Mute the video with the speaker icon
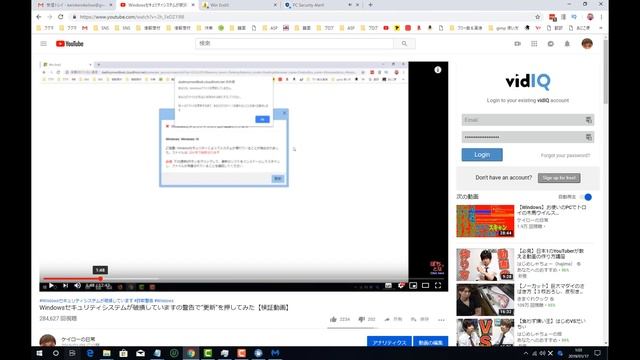This screenshot has height=360, width=640. point(78,286)
